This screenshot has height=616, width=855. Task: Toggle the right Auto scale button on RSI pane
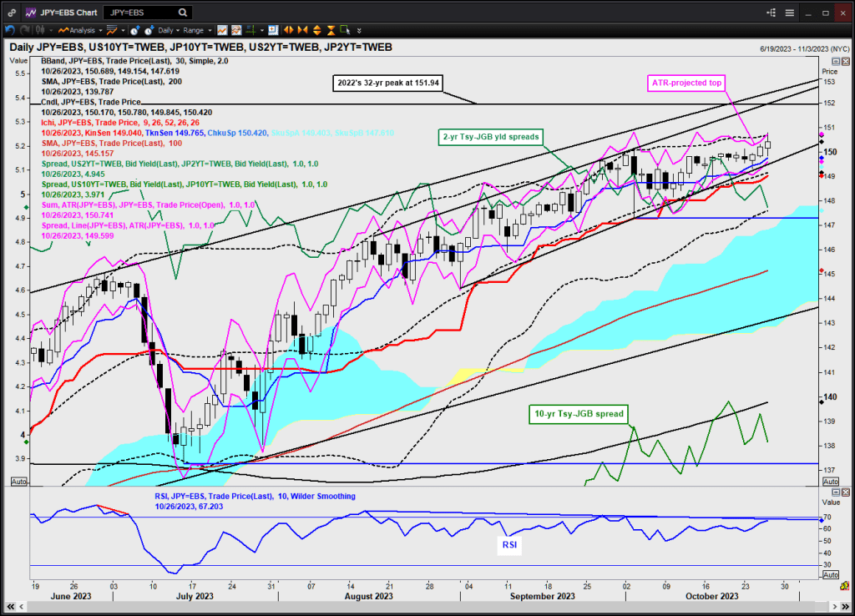[x=831, y=574]
